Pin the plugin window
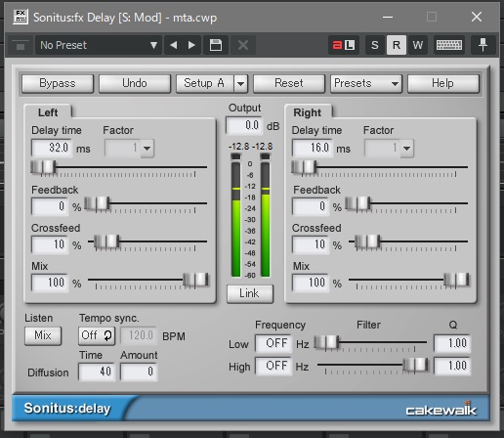This screenshot has width=504, height=438. pyautogui.click(x=483, y=45)
